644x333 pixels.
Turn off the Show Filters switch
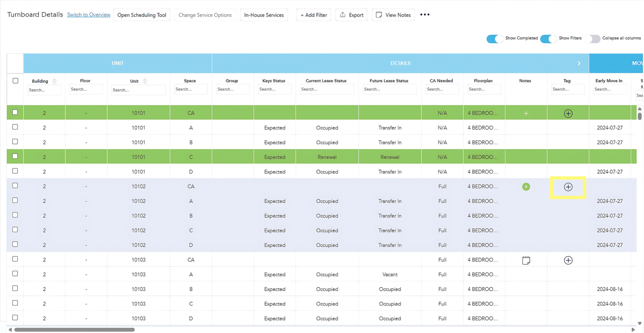click(x=548, y=39)
